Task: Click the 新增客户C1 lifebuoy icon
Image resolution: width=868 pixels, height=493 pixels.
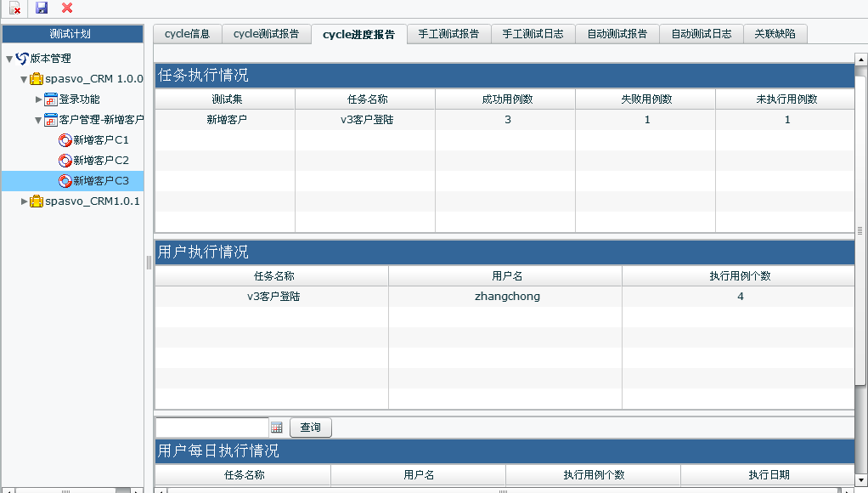Action: (x=65, y=140)
